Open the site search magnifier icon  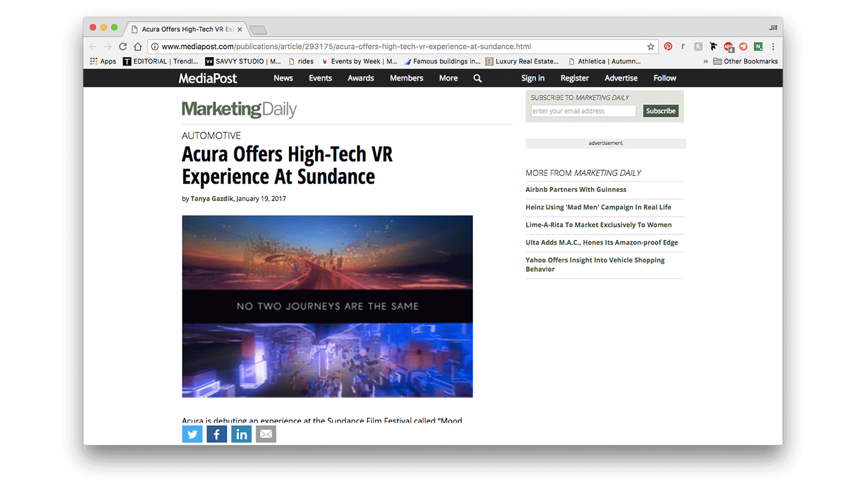478,78
